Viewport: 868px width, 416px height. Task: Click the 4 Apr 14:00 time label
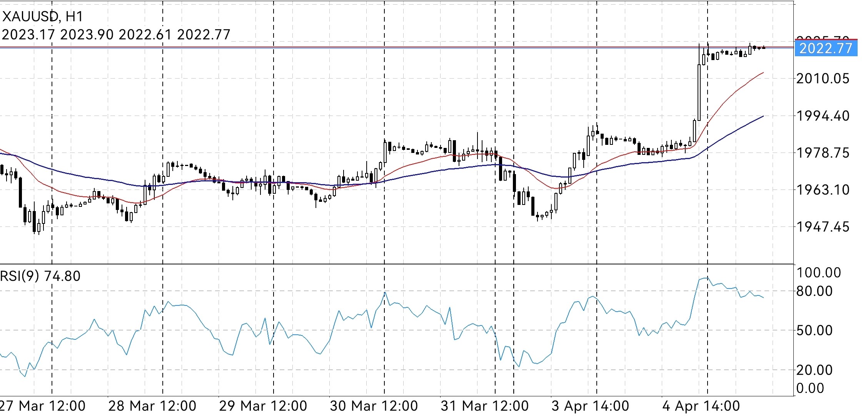701,406
